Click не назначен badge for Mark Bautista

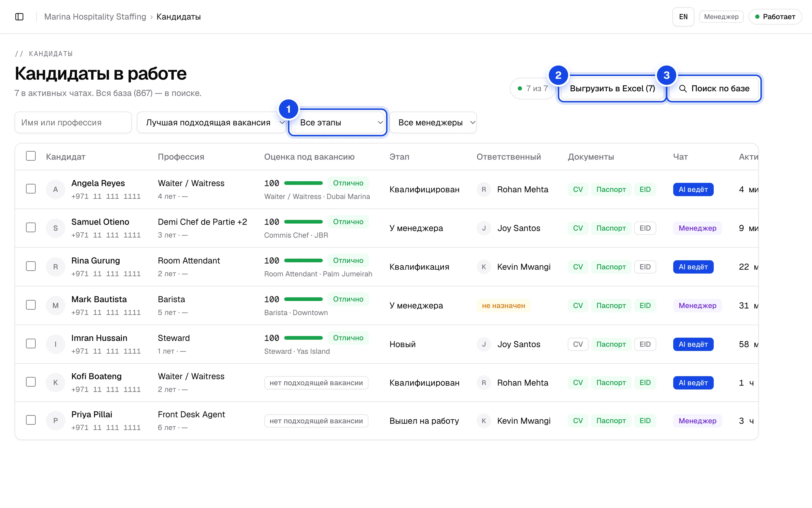coord(503,305)
